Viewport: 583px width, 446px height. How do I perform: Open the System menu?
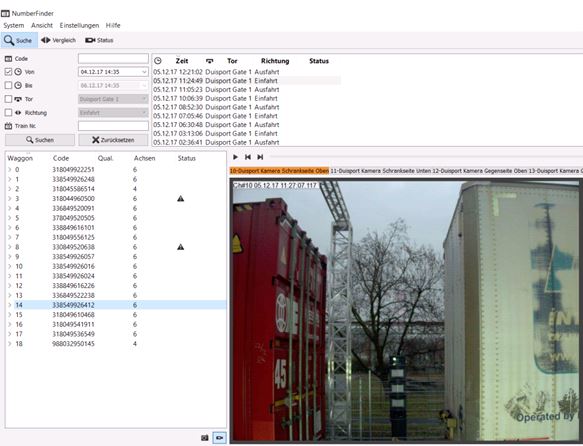[14, 25]
